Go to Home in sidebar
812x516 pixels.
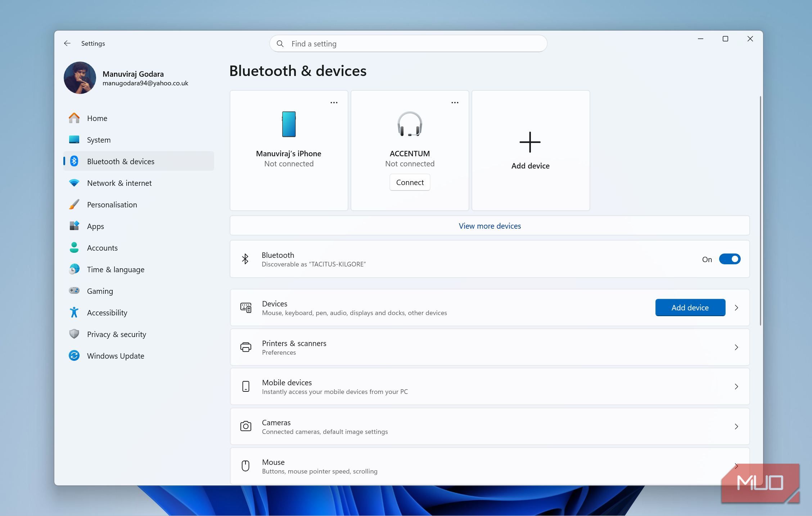point(139,118)
